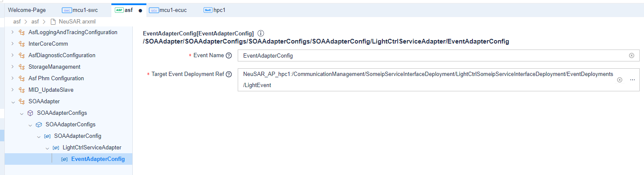Collapse the LightCtrlServiceAdapter node
The width and height of the screenshot is (644, 175).
(47, 148)
